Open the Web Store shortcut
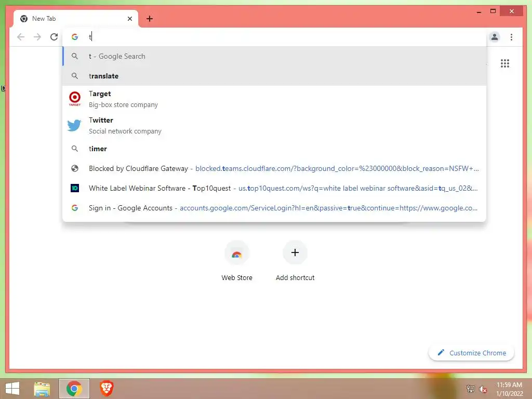This screenshot has height=399, width=532. point(237,261)
